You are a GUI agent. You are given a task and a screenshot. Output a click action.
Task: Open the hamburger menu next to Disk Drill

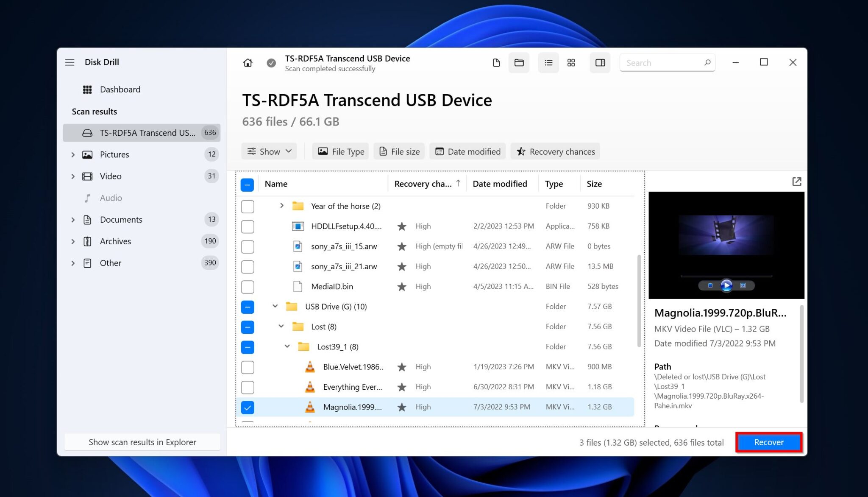coord(70,62)
